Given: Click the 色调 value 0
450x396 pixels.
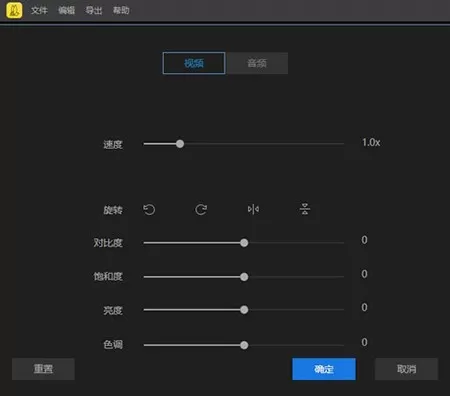Looking at the screenshot, I should (364, 342).
